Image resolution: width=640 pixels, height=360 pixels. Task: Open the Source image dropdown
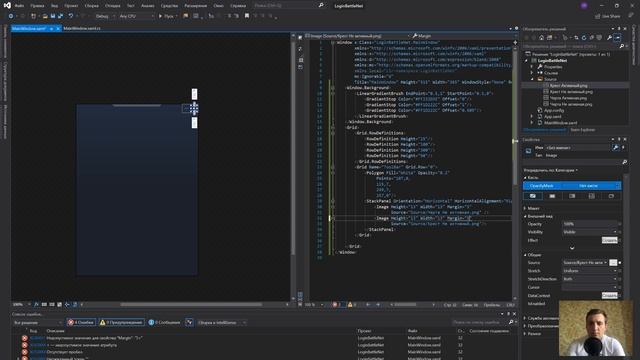point(585,262)
